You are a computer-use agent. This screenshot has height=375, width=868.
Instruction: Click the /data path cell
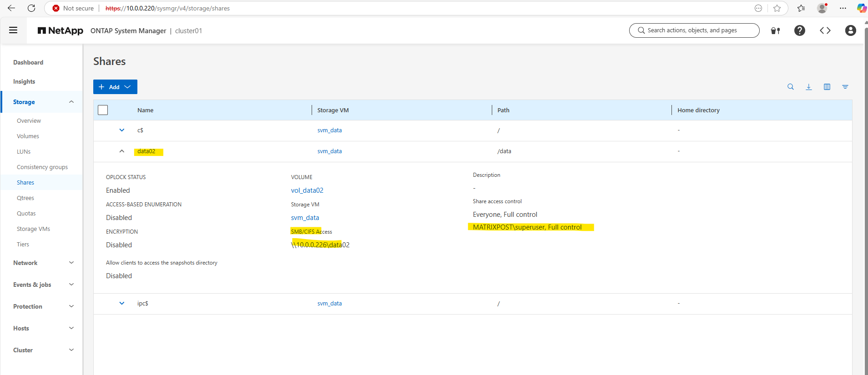point(504,151)
